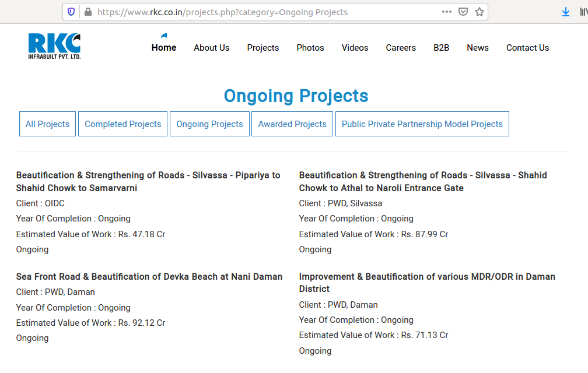Viewport: 588px width, 373px height.
Task: Open Public Private Partnership Model Projects
Action: pos(422,124)
